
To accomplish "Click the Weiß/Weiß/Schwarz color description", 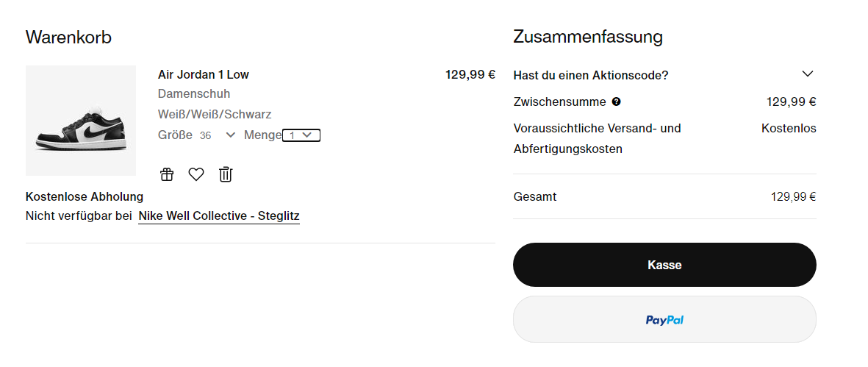I will click(214, 115).
